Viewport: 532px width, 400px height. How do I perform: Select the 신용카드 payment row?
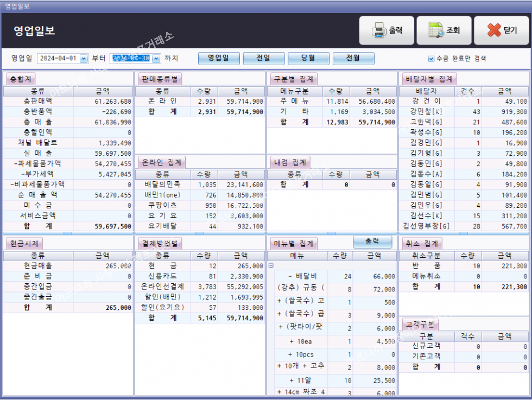pyautogui.click(x=162, y=276)
